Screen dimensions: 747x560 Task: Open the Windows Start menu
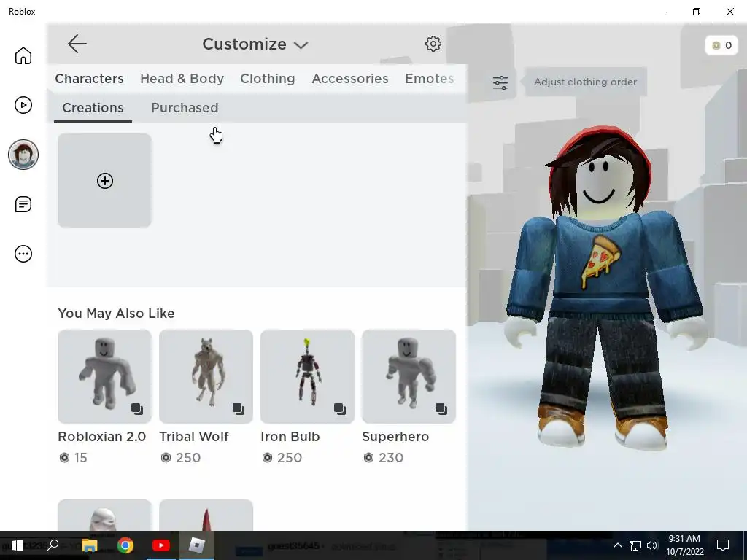point(18,545)
